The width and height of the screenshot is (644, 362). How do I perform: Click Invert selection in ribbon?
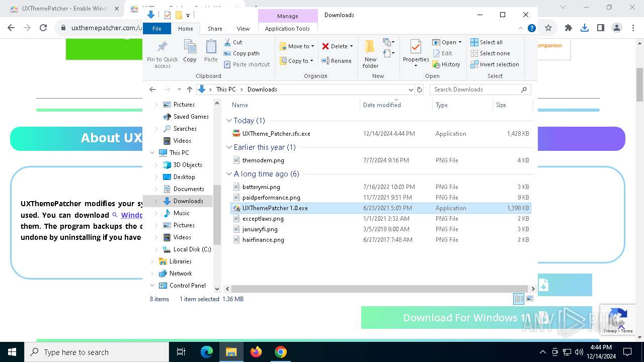click(495, 64)
